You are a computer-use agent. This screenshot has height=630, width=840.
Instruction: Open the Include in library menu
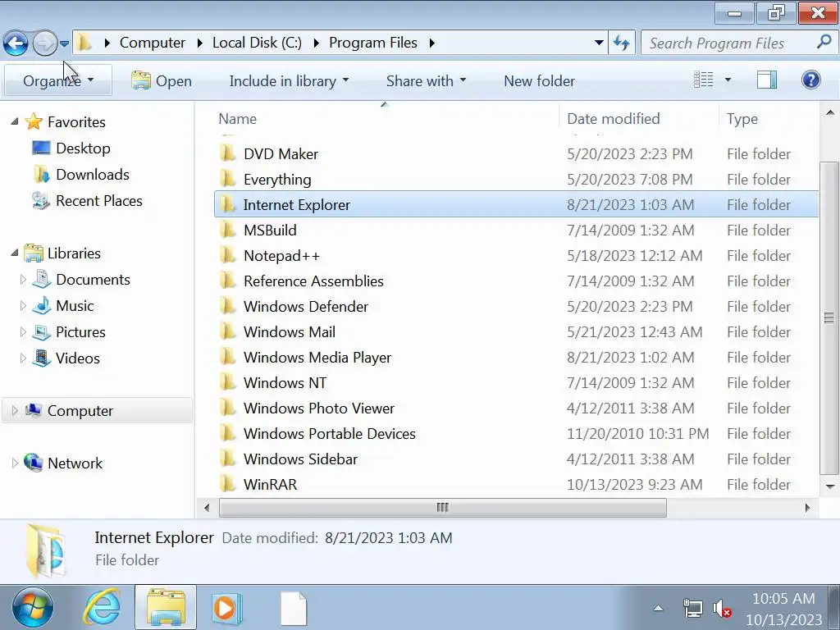[289, 81]
